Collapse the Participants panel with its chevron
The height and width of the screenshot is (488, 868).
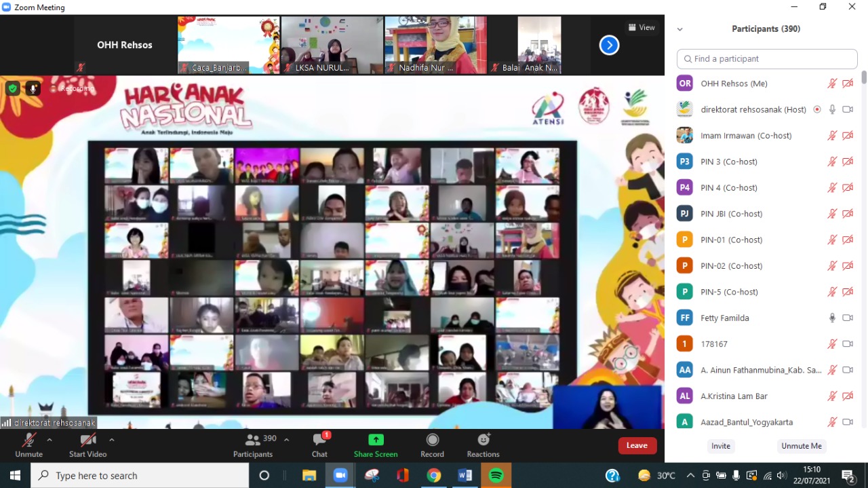(x=679, y=29)
